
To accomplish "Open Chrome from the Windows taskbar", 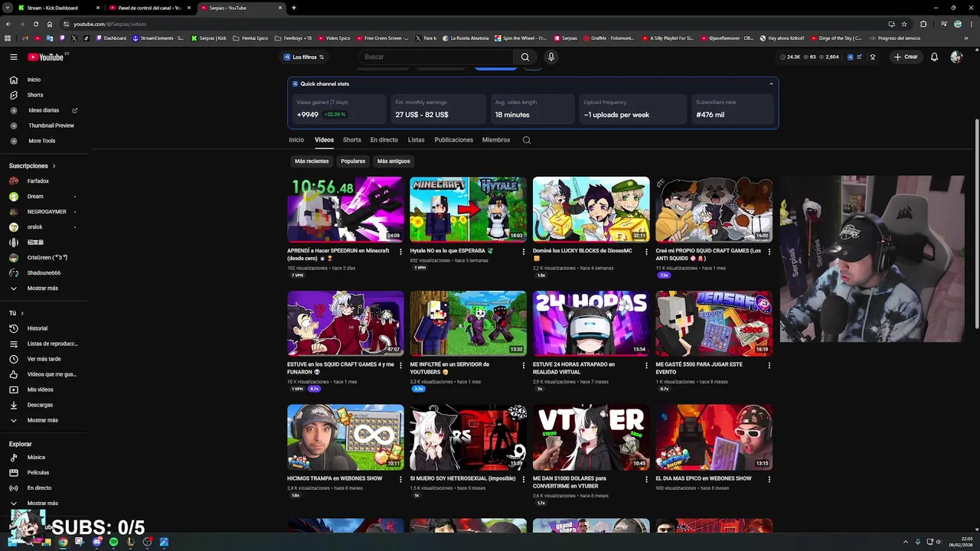I will 63,542.
